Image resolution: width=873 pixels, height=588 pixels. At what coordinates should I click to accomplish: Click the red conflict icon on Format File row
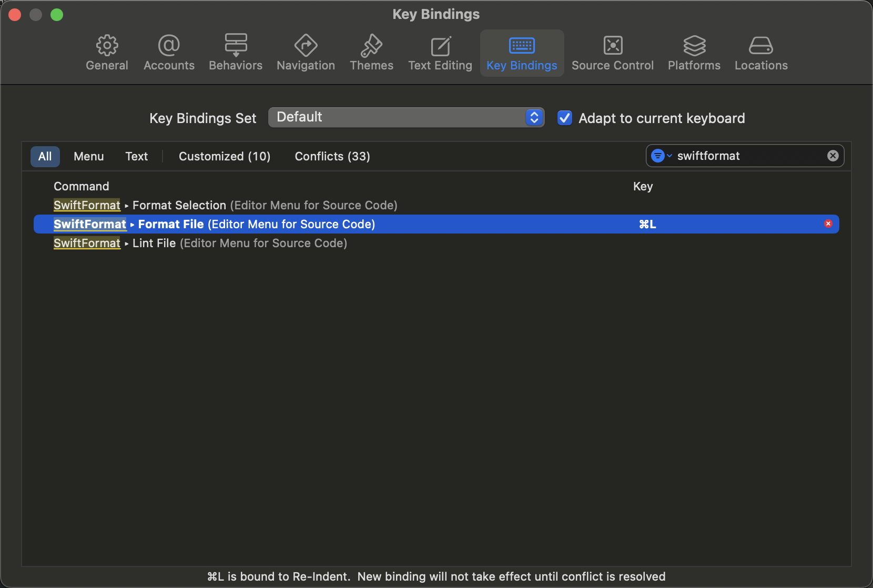(828, 224)
